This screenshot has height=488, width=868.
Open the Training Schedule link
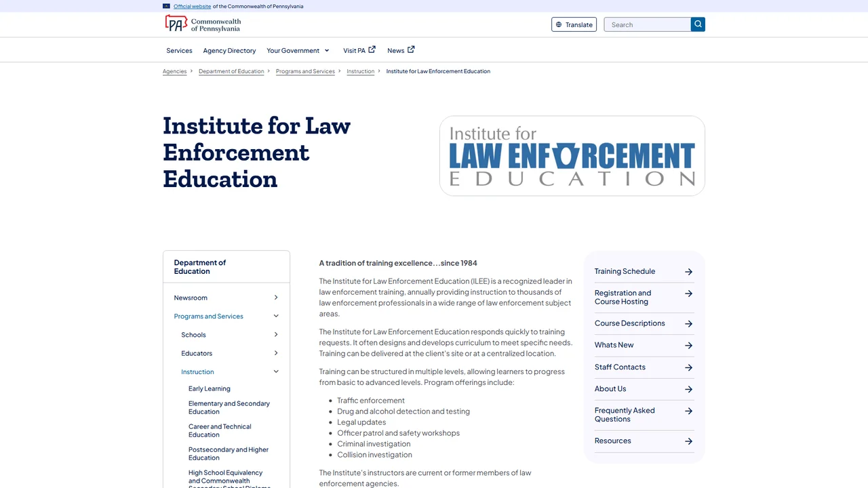(x=625, y=272)
